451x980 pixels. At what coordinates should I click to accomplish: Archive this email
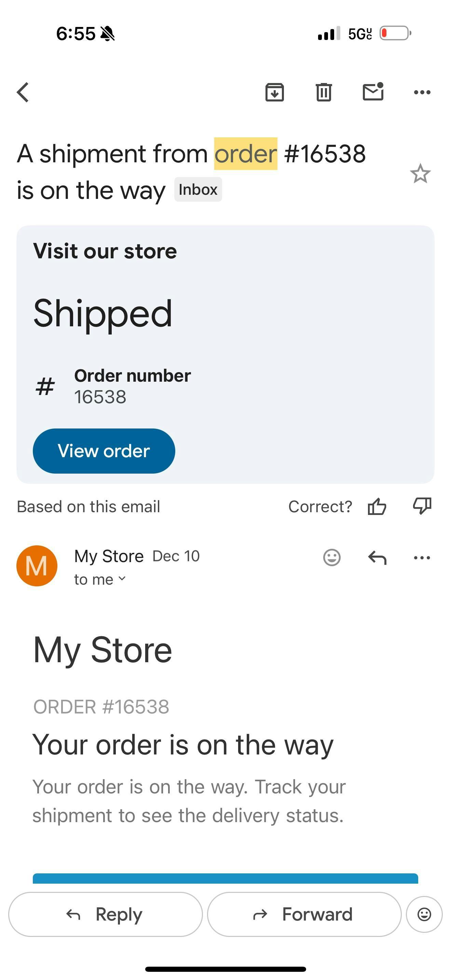point(275,93)
